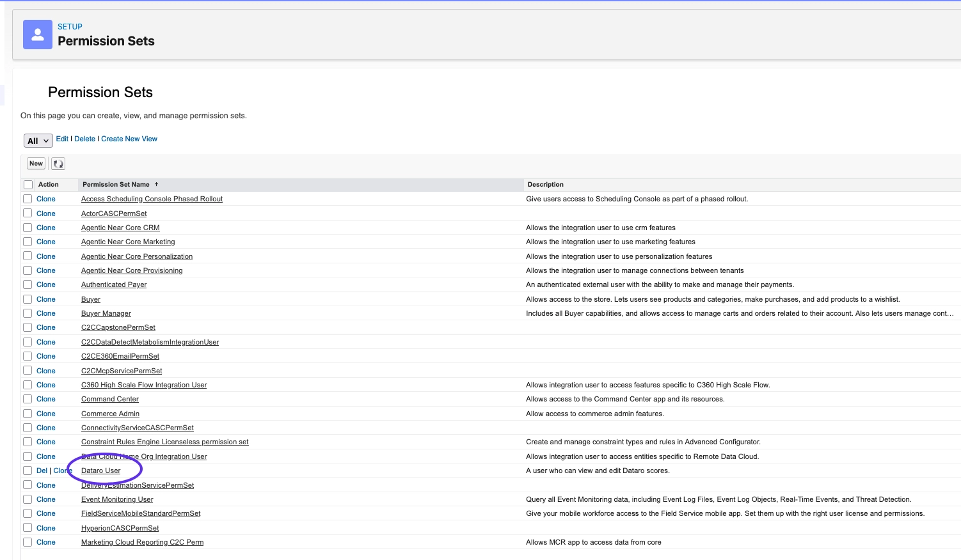This screenshot has width=961, height=560.
Task: Clone Access Scheduling Console Phased Rollout
Action: point(46,199)
